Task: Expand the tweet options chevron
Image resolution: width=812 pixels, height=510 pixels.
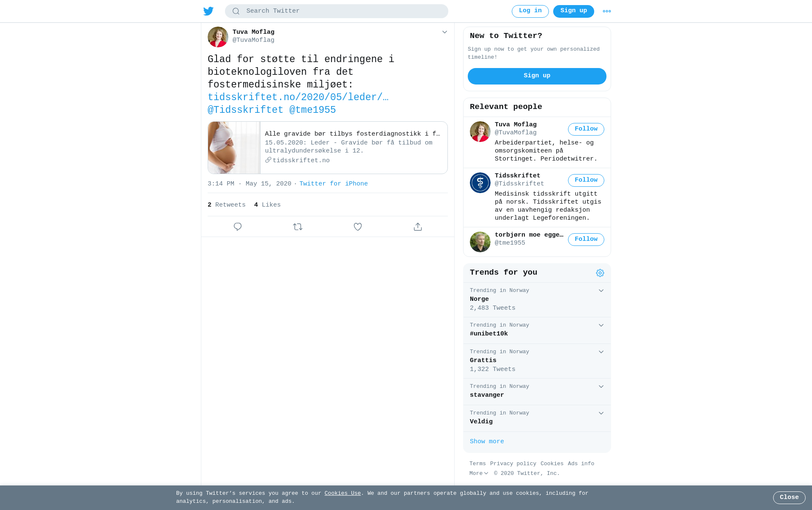Action: pos(444,32)
